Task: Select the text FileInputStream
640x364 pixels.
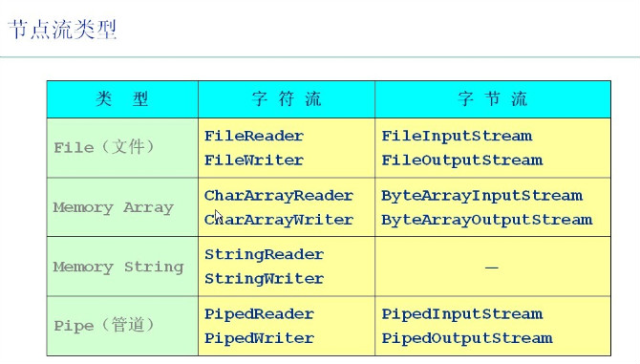Action: pos(457,136)
